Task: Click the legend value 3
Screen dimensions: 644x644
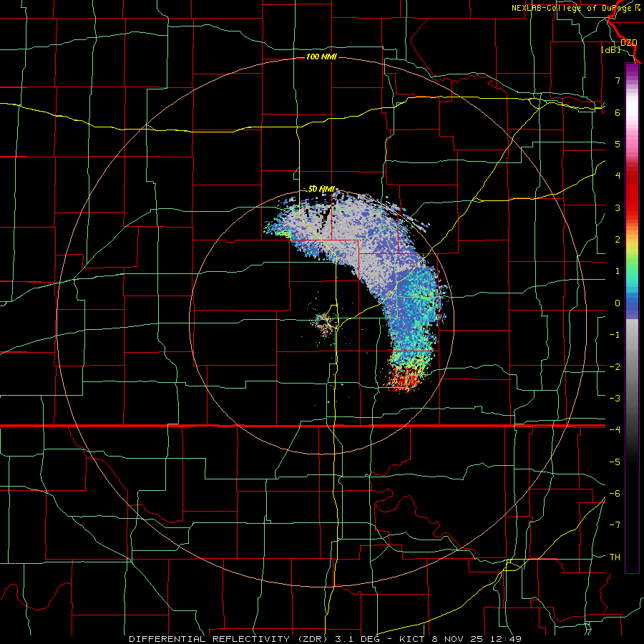Action: [x=618, y=208]
